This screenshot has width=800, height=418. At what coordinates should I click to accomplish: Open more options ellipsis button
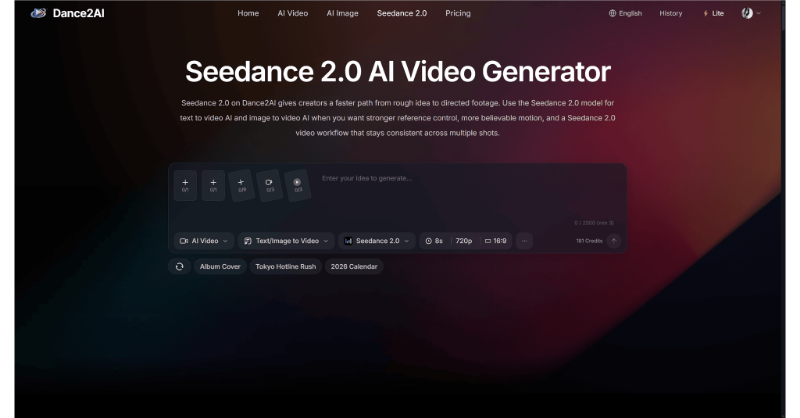(x=524, y=241)
